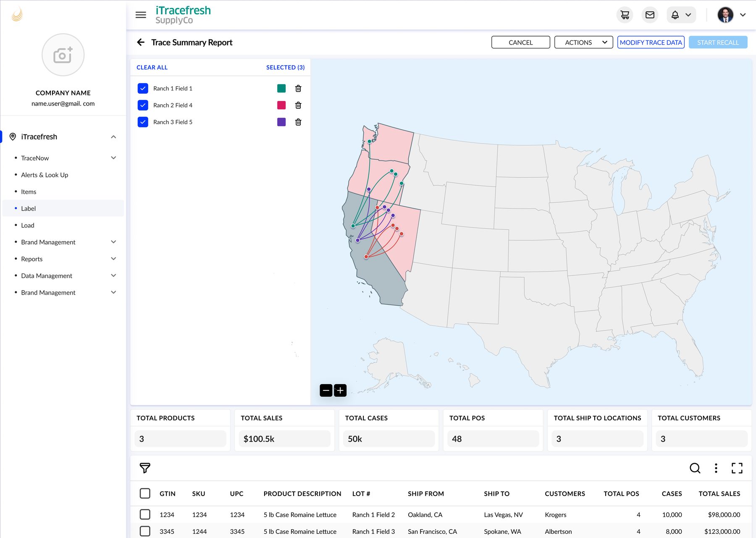Expand the Reports submenu chevron

coord(113,259)
